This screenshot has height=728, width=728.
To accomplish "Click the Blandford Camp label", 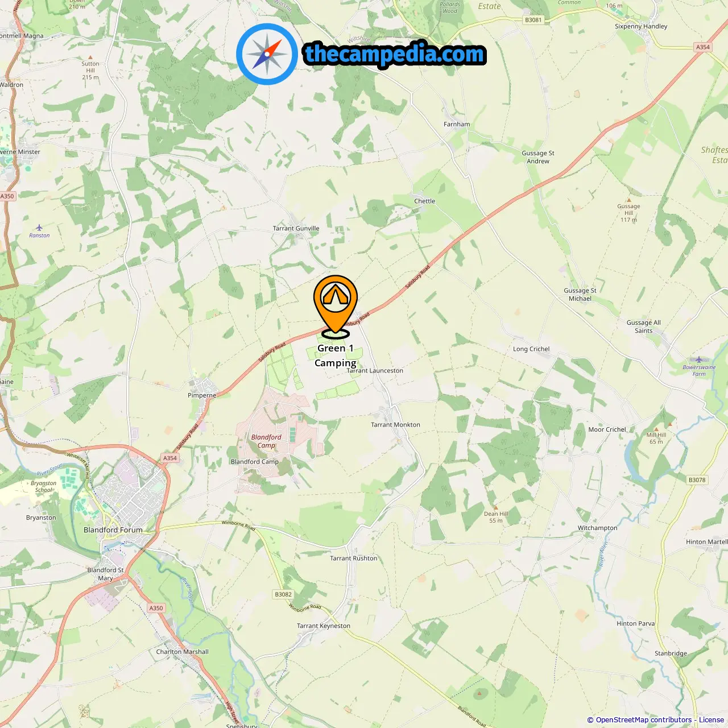I will (x=255, y=461).
